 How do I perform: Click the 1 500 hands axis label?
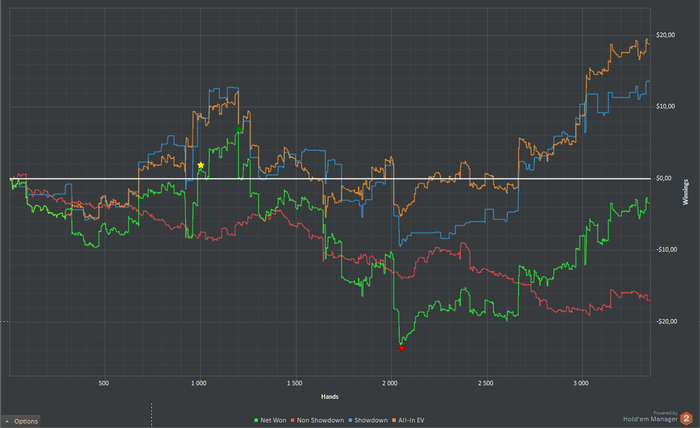pyautogui.click(x=294, y=383)
